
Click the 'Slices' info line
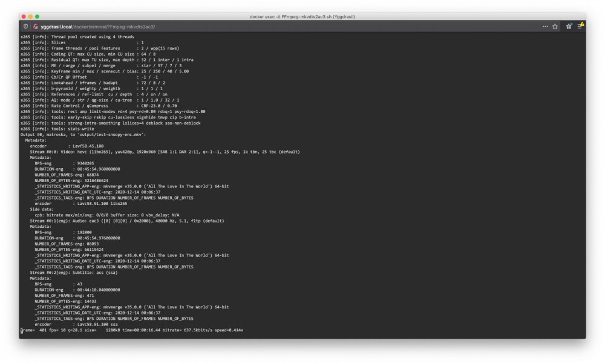(82, 43)
